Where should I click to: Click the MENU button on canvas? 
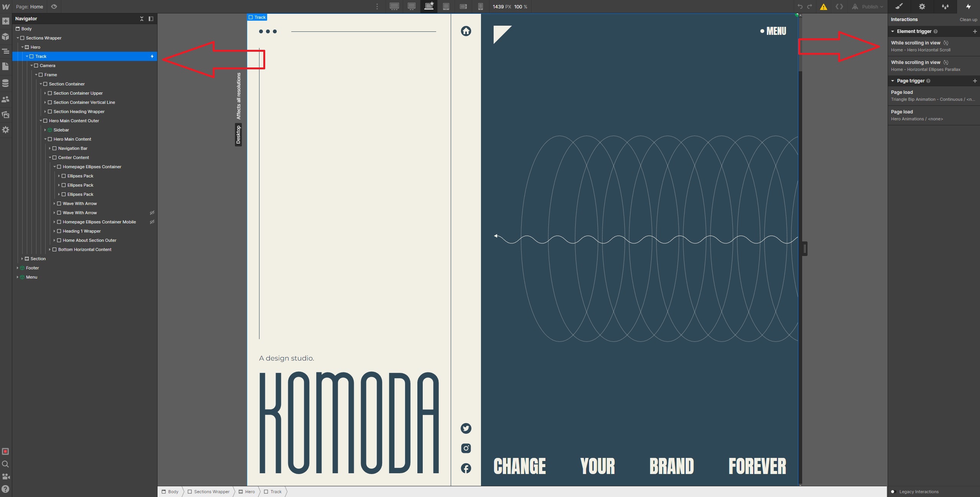click(x=773, y=31)
